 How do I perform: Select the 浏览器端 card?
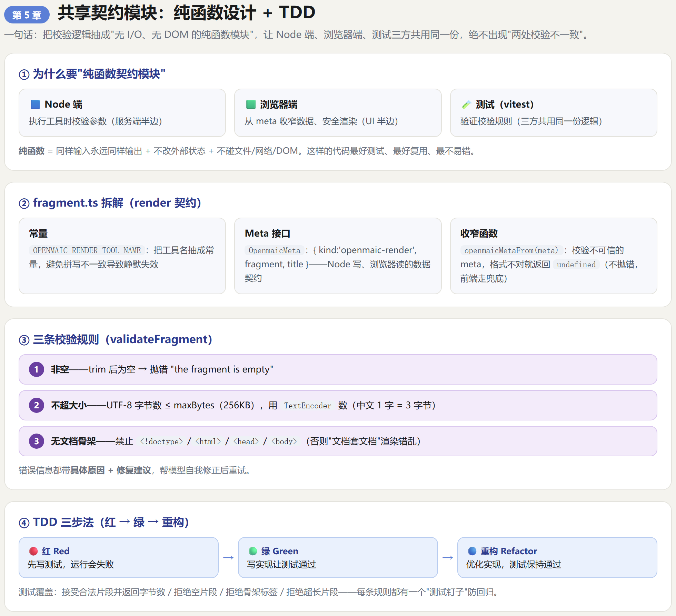pyautogui.click(x=338, y=113)
